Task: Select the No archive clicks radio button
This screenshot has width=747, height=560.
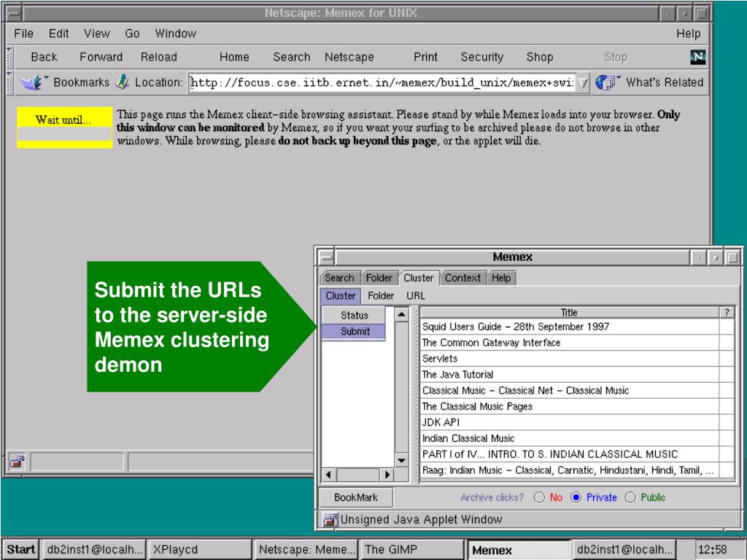Action: (x=539, y=497)
